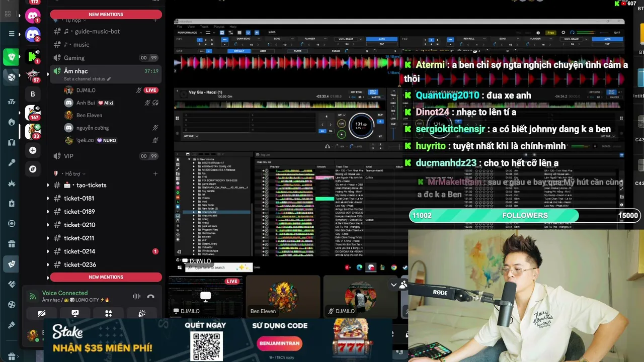This screenshot has height=362, width=644.
Task: Click the BENJAMINTRAN code button on Stake ad
Action: 279,344
